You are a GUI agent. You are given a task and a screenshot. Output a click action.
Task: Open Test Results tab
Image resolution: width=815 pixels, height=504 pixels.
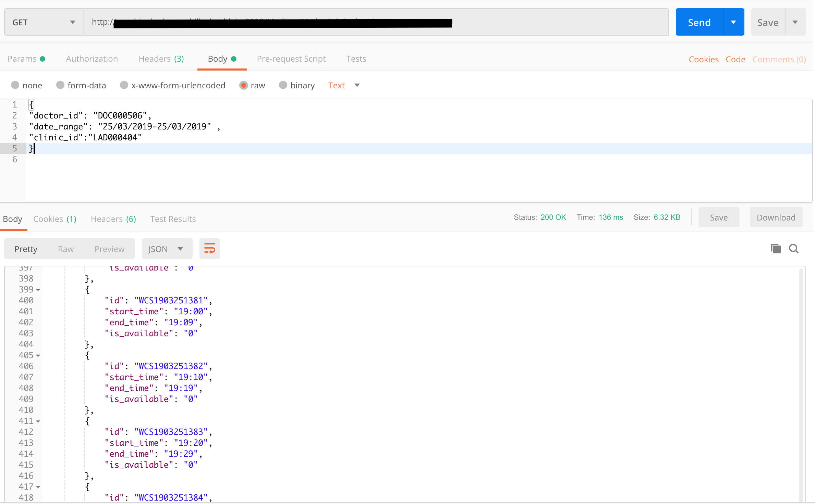[x=173, y=219]
